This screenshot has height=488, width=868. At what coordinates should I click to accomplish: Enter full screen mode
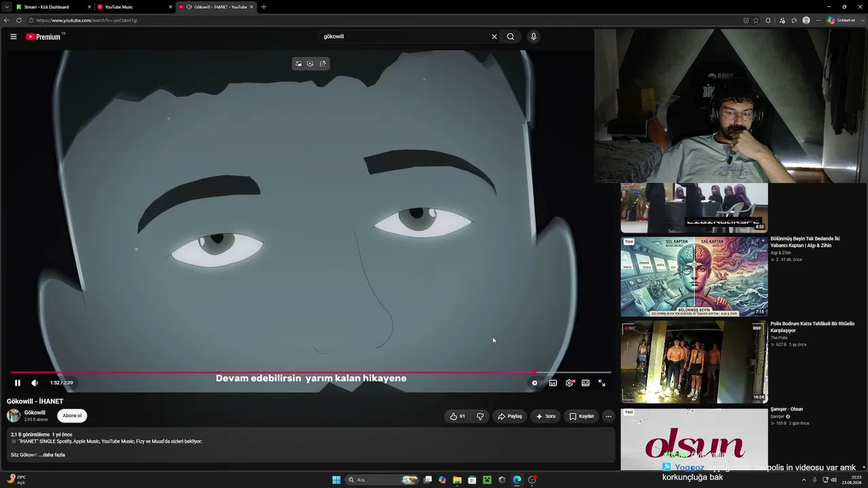tap(601, 383)
